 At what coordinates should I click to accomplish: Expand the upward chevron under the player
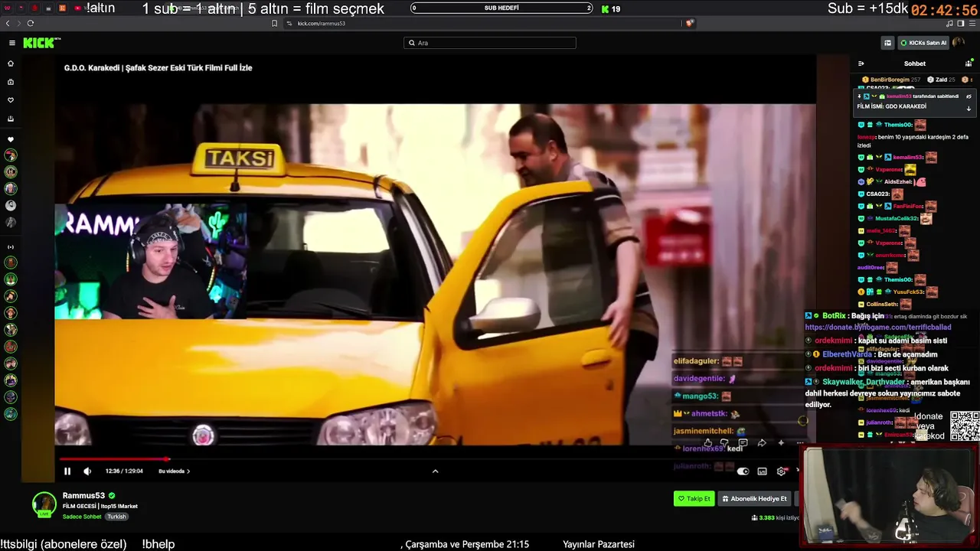click(435, 471)
